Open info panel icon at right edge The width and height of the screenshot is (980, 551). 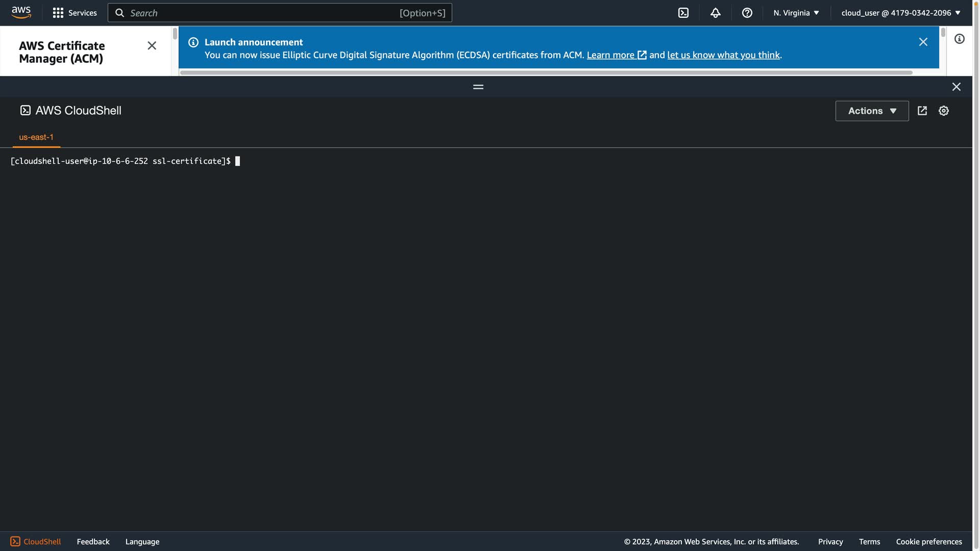[959, 39]
